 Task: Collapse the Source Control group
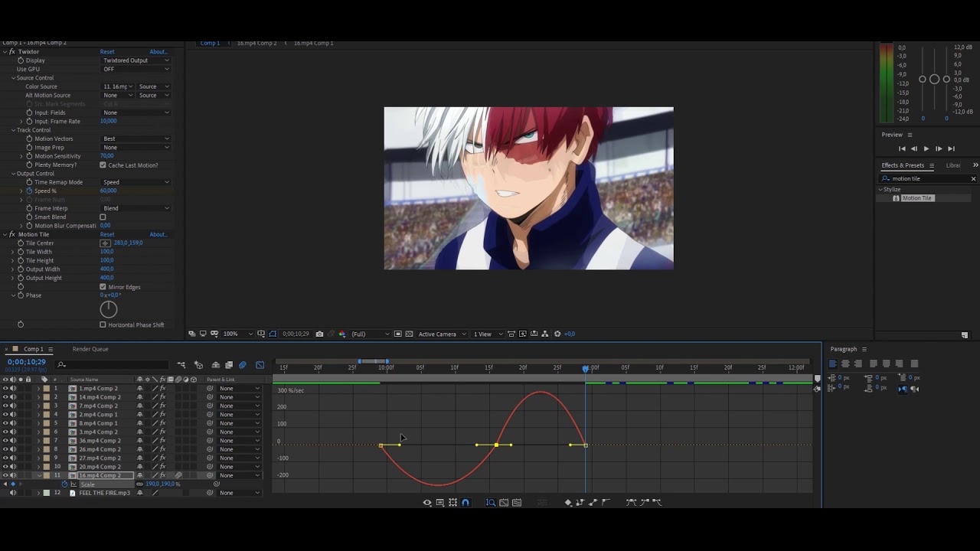pyautogui.click(x=13, y=78)
